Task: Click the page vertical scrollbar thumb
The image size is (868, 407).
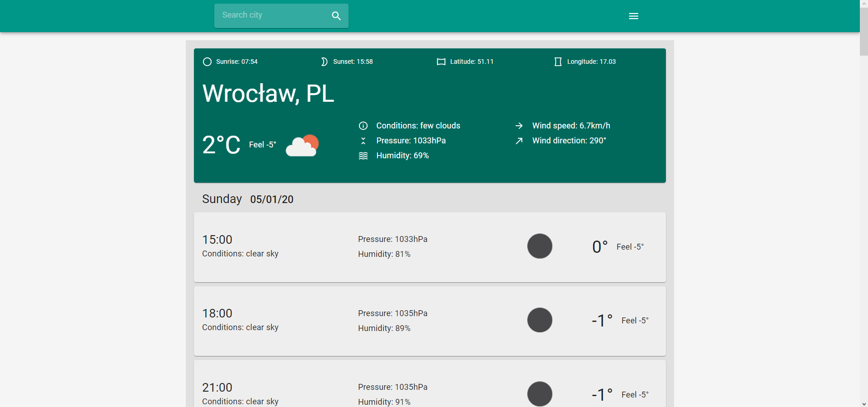Action: 863,32
